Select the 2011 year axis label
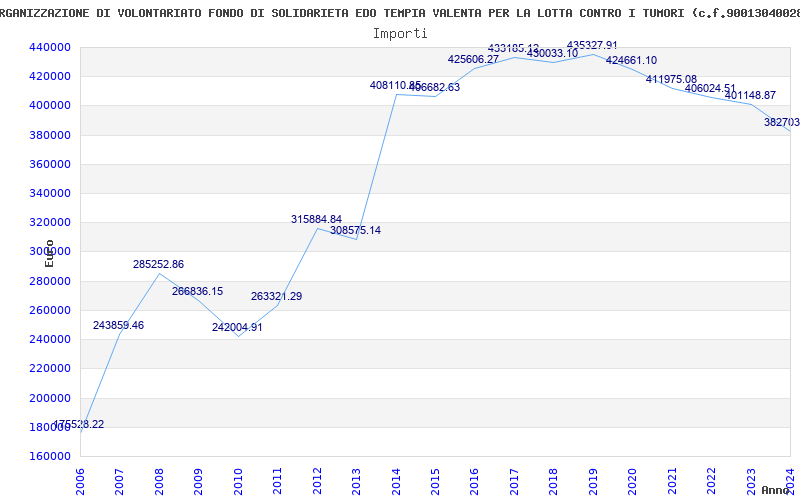The height and width of the screenshot is (500, 800). pyautogui.click(x=278, y=482)
